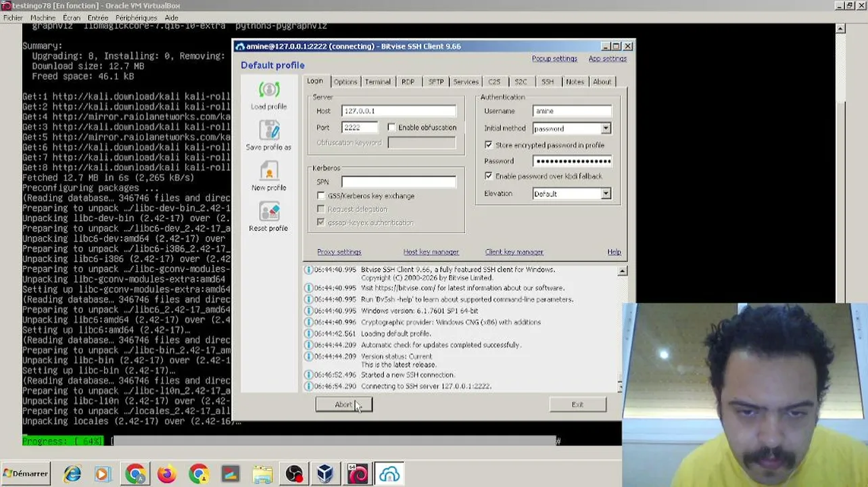Screen dimensions: 868x487
Task: Click the Bitvise title bar app icon
Action: point(239,47)
